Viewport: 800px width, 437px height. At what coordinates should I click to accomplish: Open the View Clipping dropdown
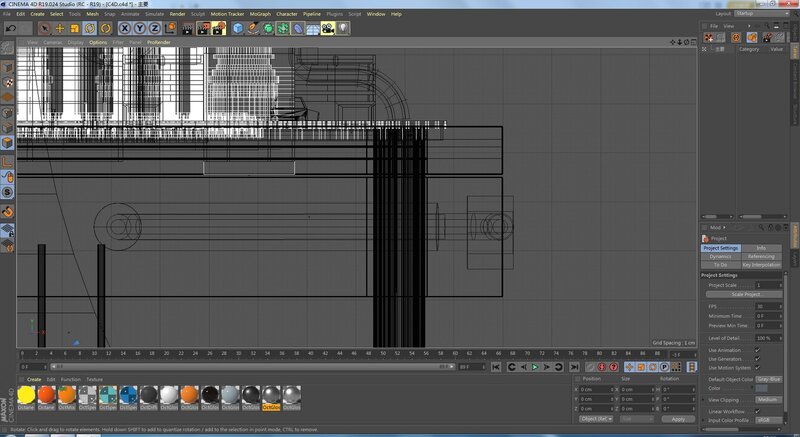[768, 399]
